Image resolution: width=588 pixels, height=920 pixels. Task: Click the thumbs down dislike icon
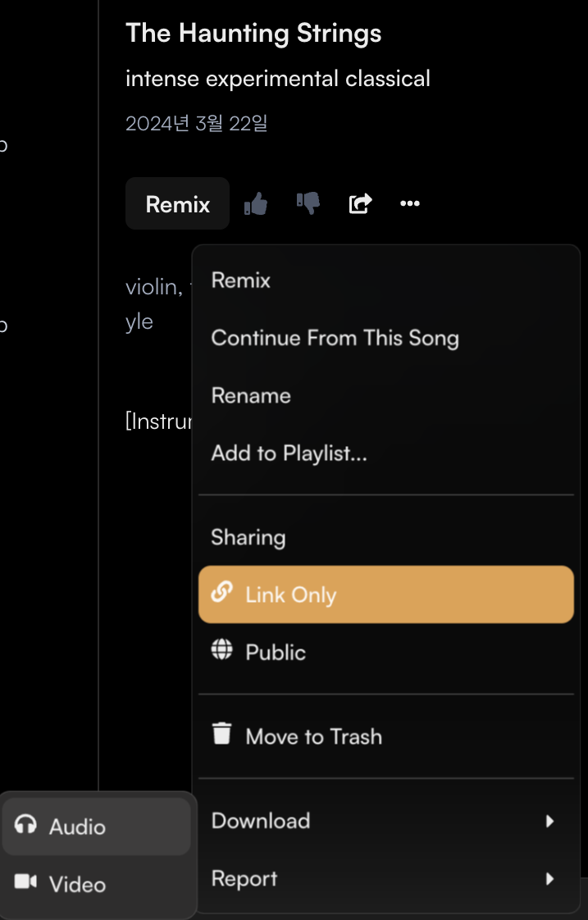coord(308,203)
